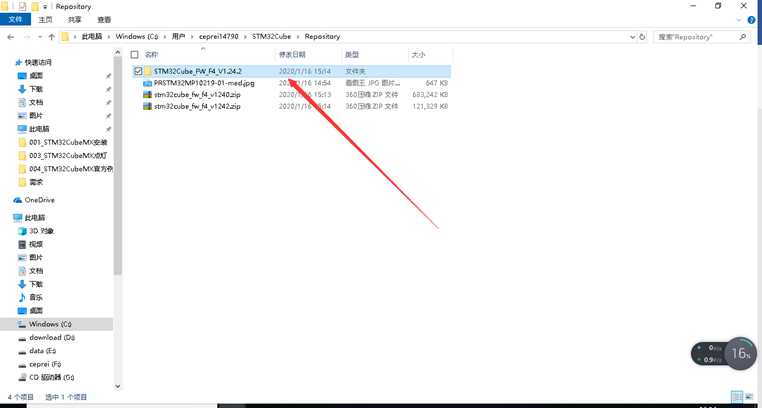Viewport: 762px width, 408px height.
Task: Toggle the select-all checkbox in header
Action: [x=135, y=55]
